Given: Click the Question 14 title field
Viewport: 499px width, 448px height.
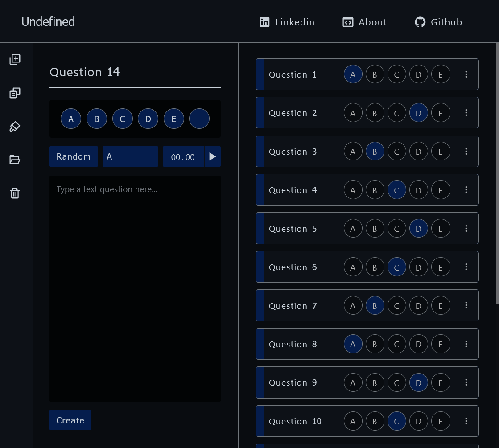Looking at the screenshot, I should (135, 73).
